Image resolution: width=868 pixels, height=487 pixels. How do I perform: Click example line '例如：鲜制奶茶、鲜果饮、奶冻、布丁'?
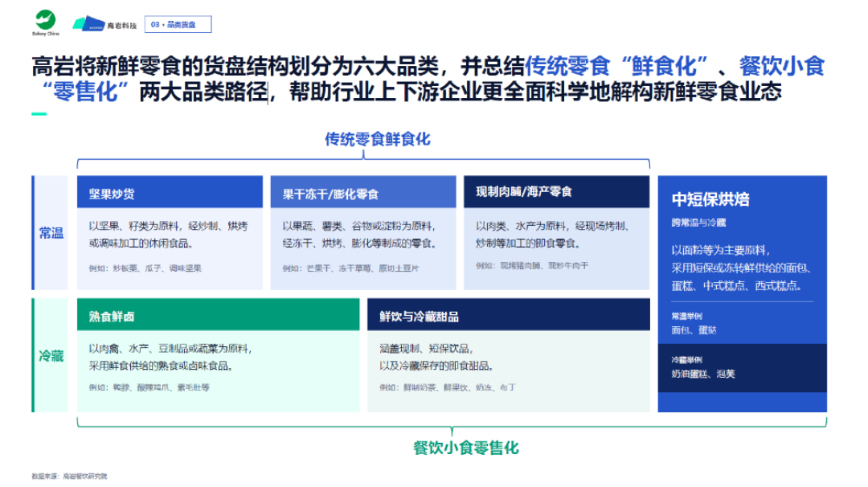click(448, 387)
